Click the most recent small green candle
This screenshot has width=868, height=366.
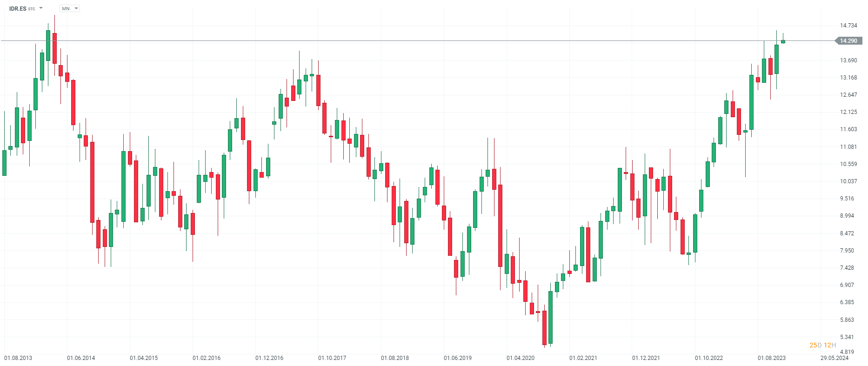783,41
